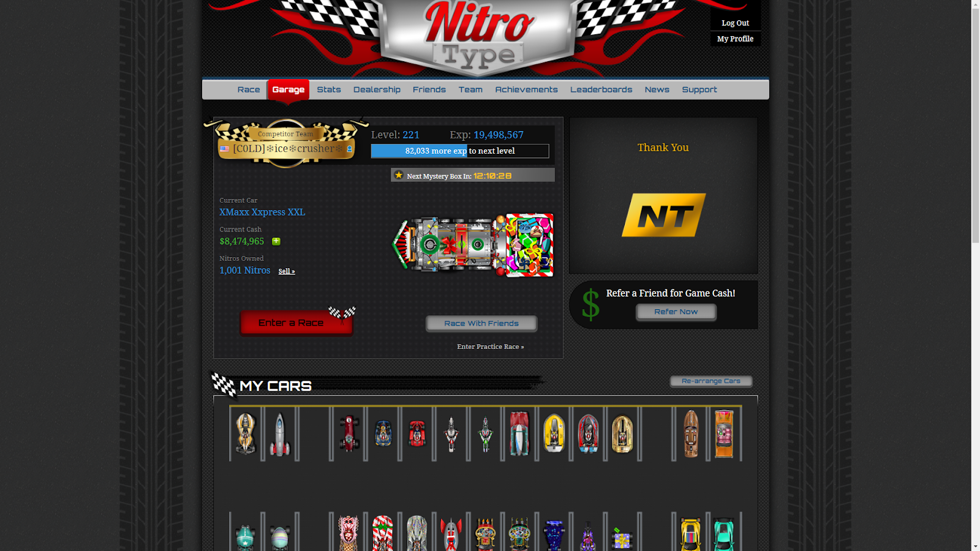Click the Sell nitros link
This screenshot has width=980, height=551.
pos(287,271)
